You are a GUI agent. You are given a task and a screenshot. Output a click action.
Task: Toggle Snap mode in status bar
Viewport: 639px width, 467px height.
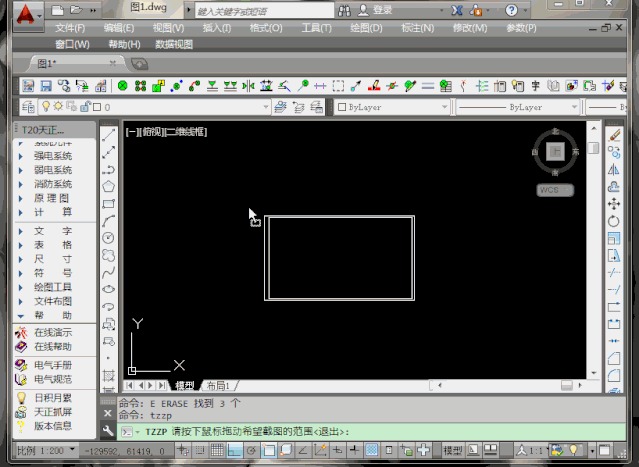click(x=200, y=450)
